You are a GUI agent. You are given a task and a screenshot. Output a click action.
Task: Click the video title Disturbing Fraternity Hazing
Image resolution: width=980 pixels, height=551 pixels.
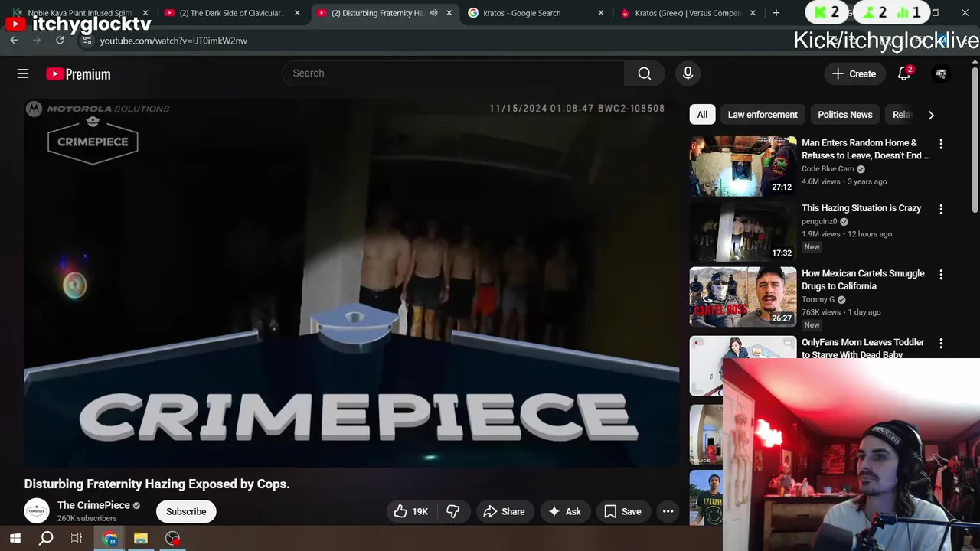[157, 484]
